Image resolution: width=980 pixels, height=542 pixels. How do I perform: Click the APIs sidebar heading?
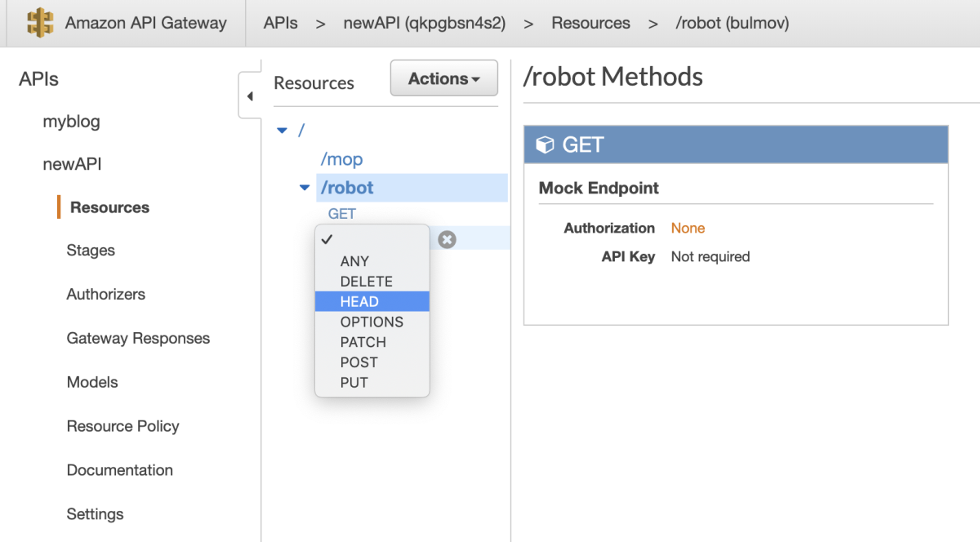[39, 79]
